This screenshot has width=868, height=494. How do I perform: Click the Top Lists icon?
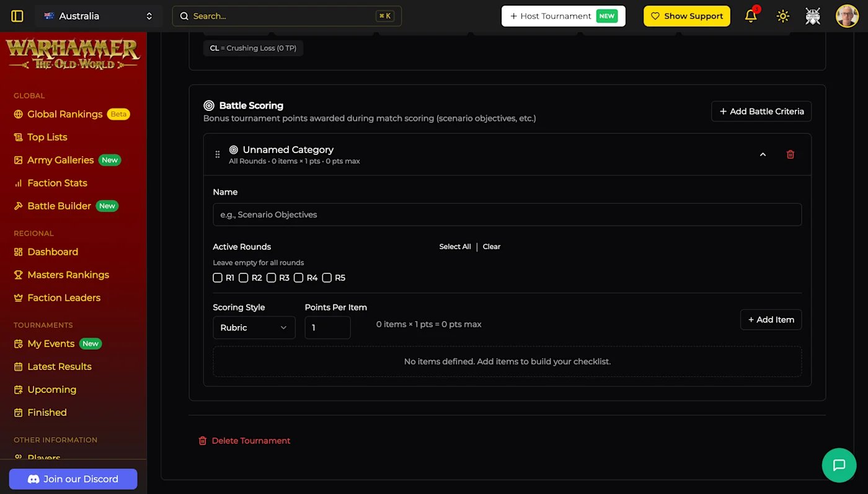[x=19, y=137]
